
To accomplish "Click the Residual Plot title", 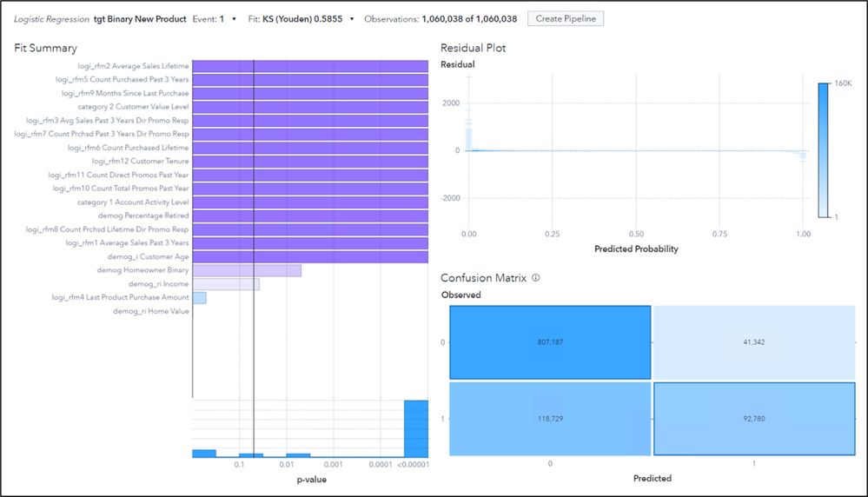I will (x=474, y=48).
